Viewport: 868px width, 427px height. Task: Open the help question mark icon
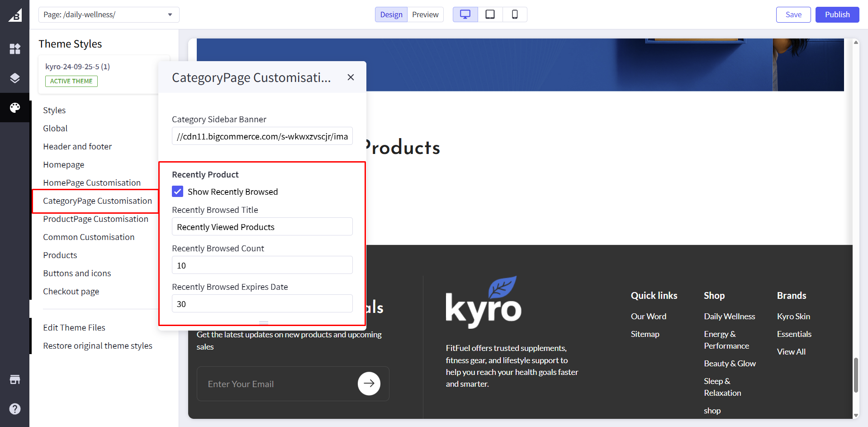click(15, 409)
